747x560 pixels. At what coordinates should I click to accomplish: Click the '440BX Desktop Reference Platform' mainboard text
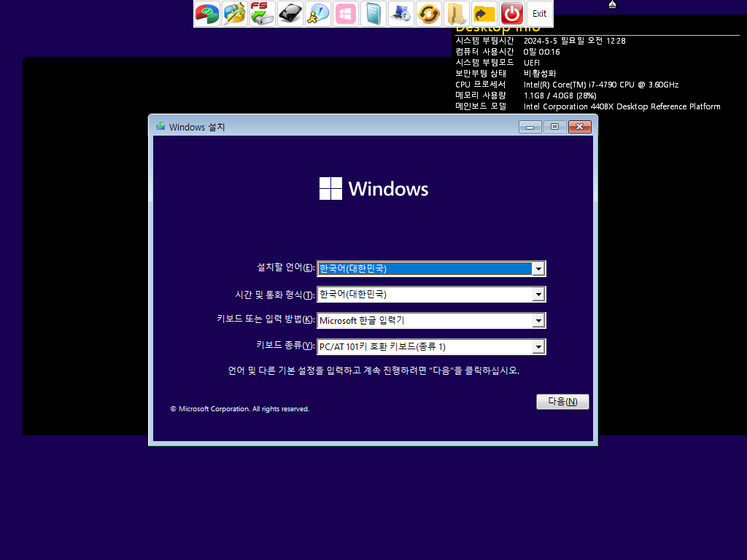(x=656, y=106)
